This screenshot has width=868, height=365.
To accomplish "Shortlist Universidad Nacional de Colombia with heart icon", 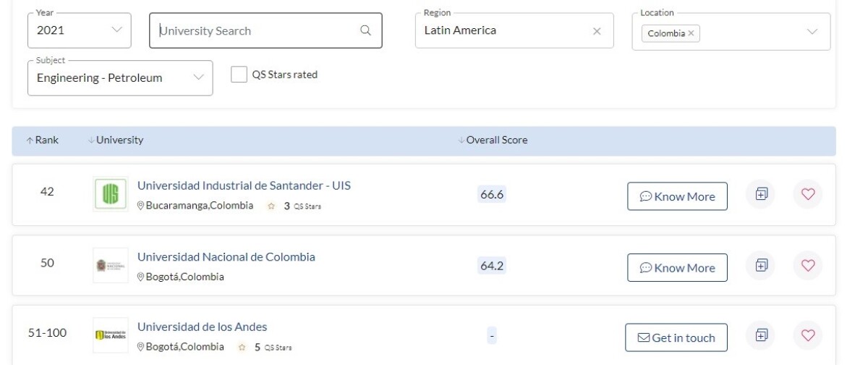I will point(808,265).
